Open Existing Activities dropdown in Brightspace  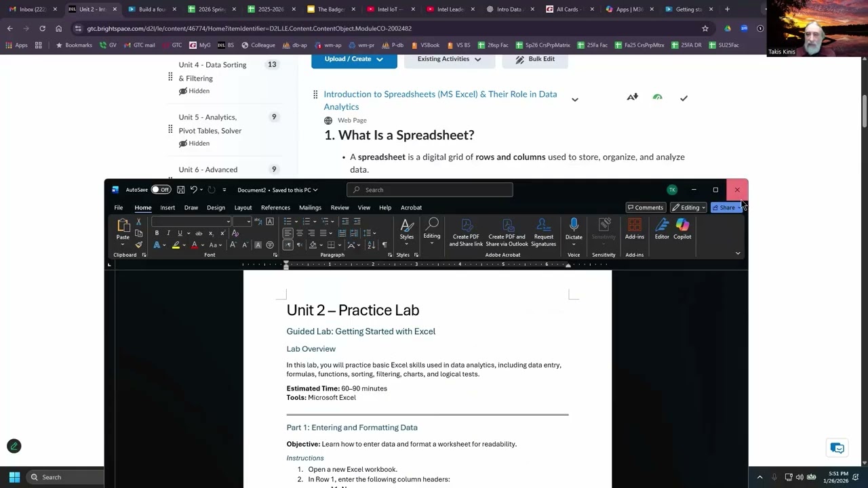[449, 59]
